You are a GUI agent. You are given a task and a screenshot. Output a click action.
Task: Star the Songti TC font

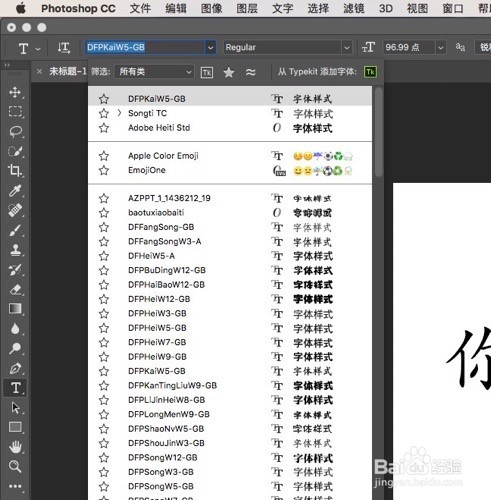[x=104, y=113]
